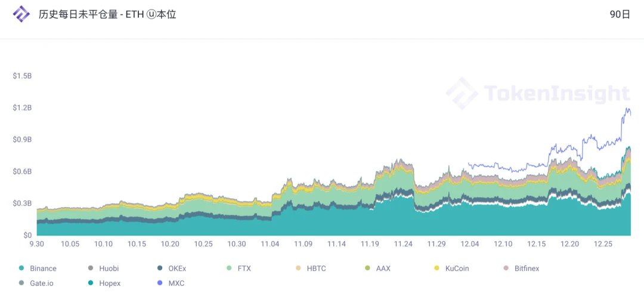Toggle the Bitfinex legend dot
Viewport: 644px width, 296px height.
pyautogui.click(x=506, y=269)
